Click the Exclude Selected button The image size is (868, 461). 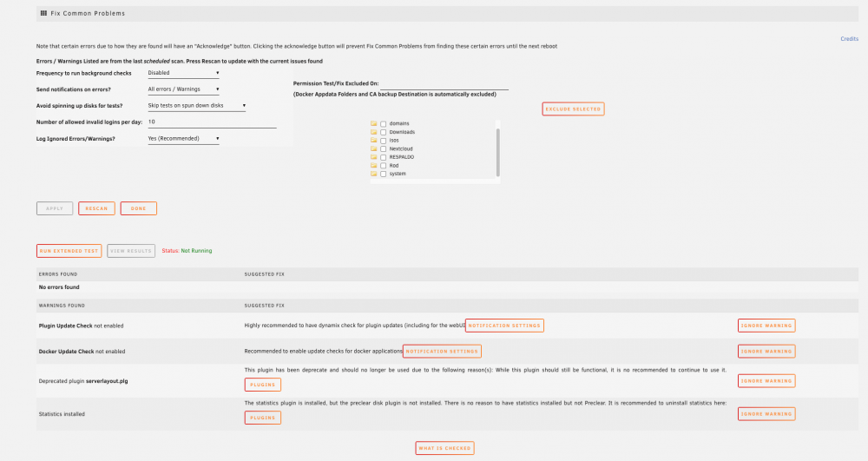tap(573, 109)
